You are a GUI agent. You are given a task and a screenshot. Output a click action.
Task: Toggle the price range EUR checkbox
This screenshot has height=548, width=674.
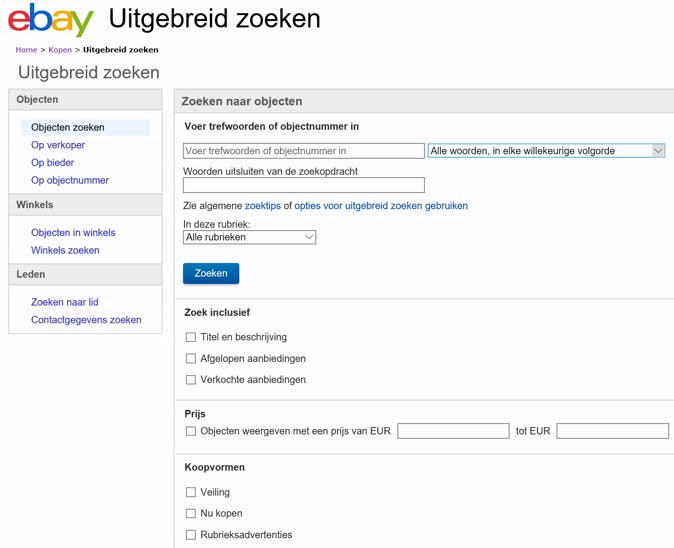191,431
